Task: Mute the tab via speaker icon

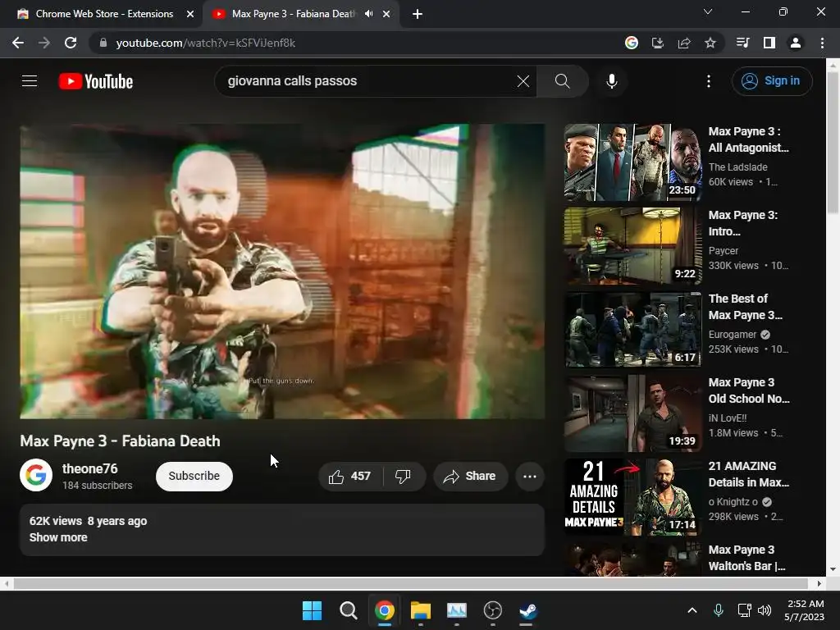Action: pyautogui.click(x=368, y=14)
